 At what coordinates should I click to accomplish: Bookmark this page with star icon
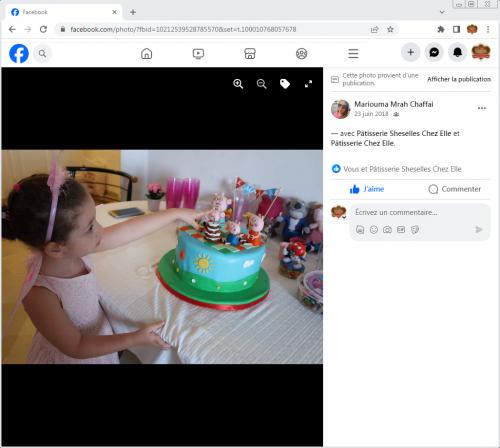(x=390, y=30)
